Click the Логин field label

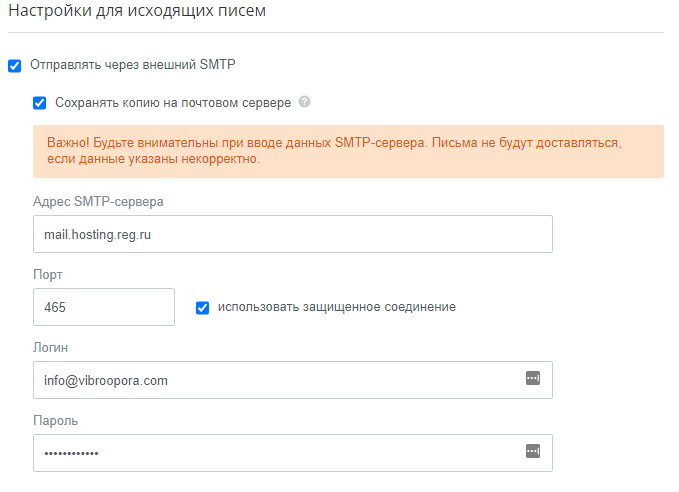pos(51,347)
